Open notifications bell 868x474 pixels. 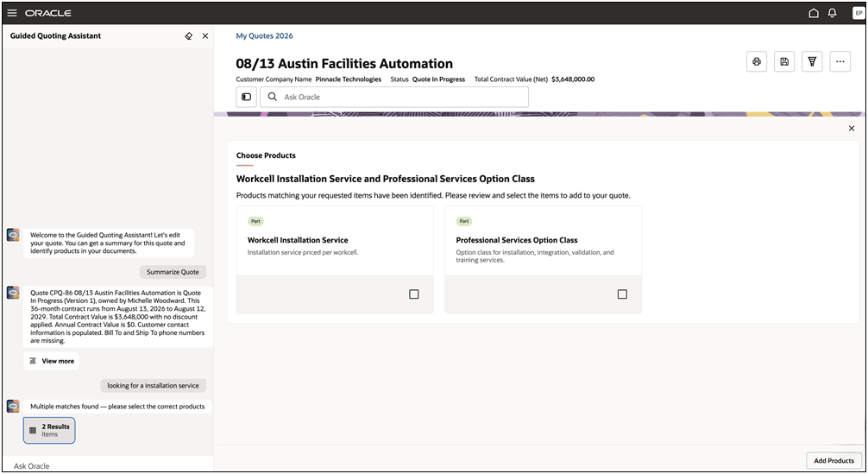tap(832, 13)
